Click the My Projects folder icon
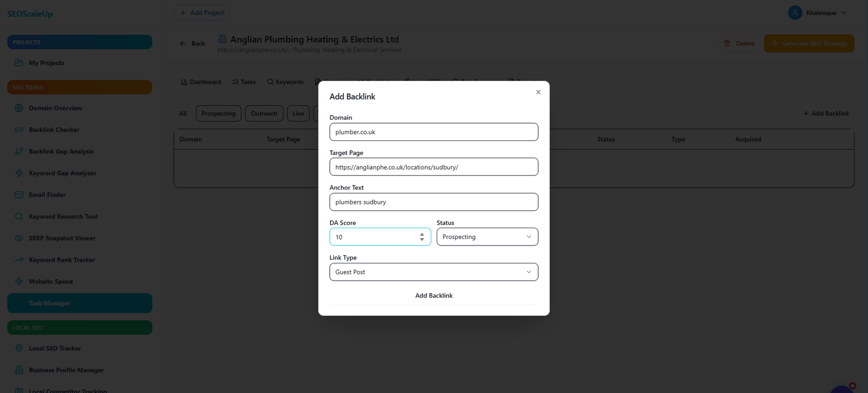 (19, 63)
